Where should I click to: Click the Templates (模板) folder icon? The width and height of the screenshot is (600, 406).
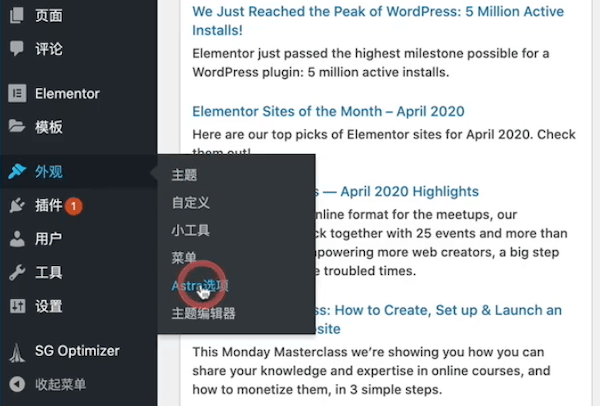pyautogui.click(x=17, y=126)
